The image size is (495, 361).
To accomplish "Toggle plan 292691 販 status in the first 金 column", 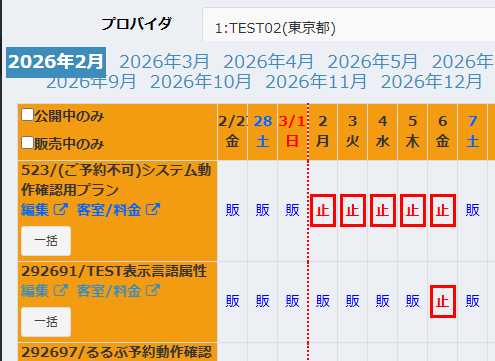I will click(233, 301).
